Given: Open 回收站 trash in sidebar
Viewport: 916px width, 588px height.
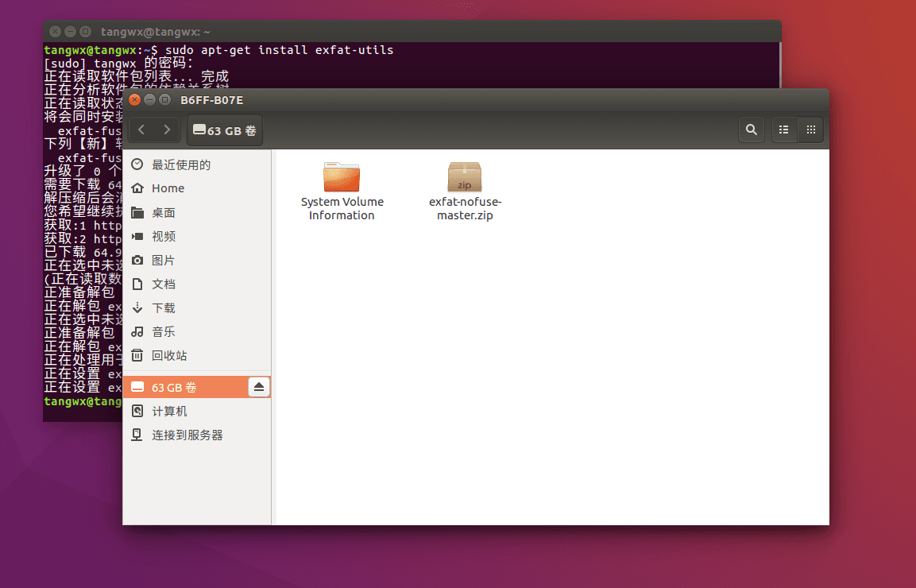Looking at the screenshot, I should [x=169, y=355].
